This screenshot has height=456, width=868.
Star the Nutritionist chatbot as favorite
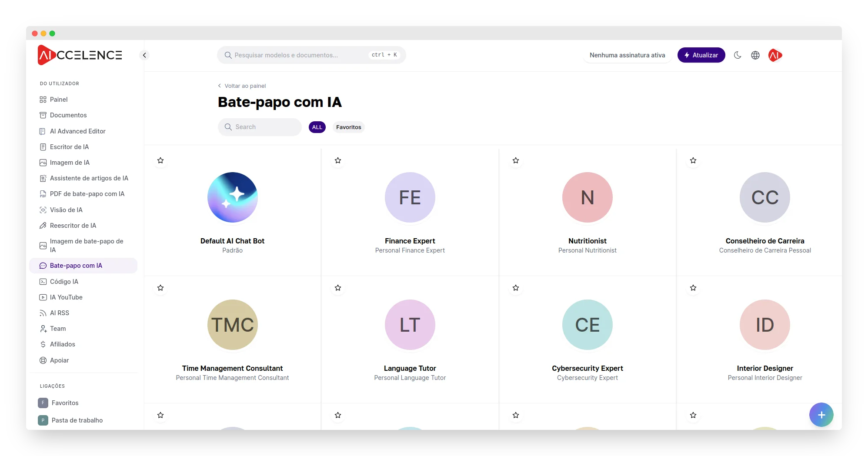tap(516, 160)
